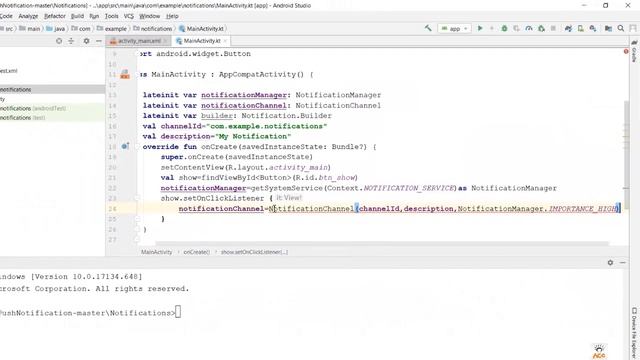Viewport: 640px width, 360px height.
Task: Collapse the fold marker on line 23
Action: point(138,198)
